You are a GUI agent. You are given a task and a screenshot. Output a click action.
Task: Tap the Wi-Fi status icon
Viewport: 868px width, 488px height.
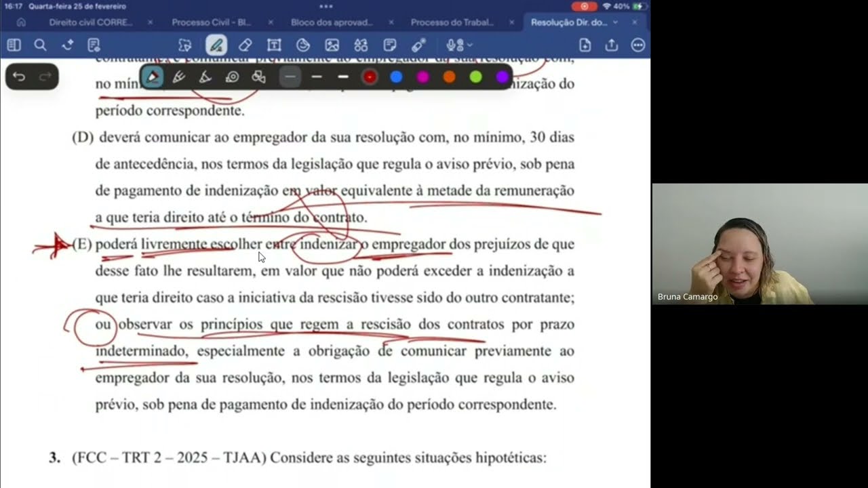pos(606,6)
